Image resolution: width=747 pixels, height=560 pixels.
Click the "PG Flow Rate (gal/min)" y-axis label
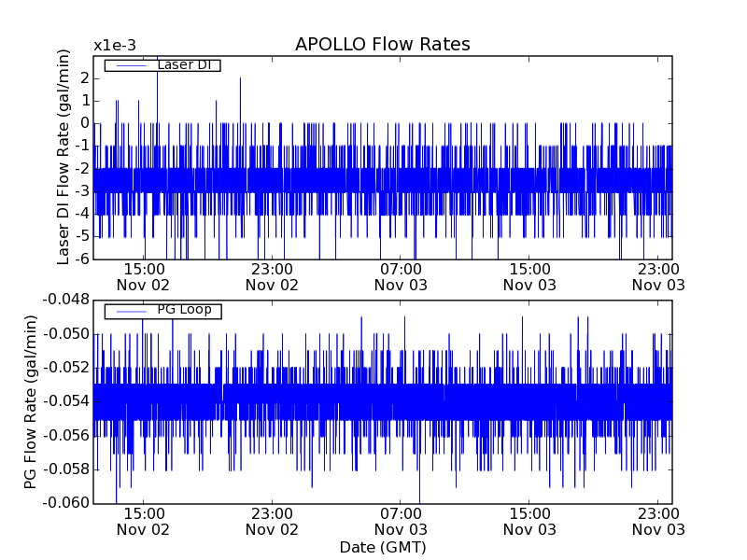pos(32,401)
